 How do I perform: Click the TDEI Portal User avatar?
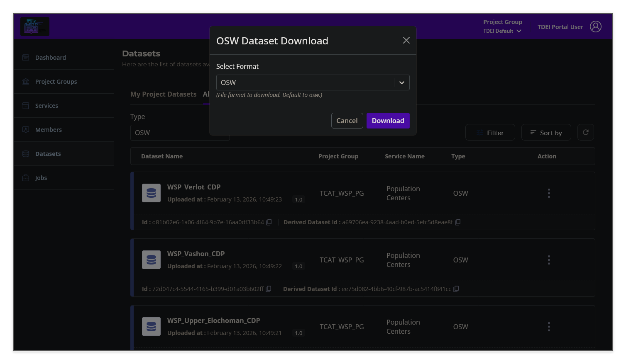click(x=596, y=26)
